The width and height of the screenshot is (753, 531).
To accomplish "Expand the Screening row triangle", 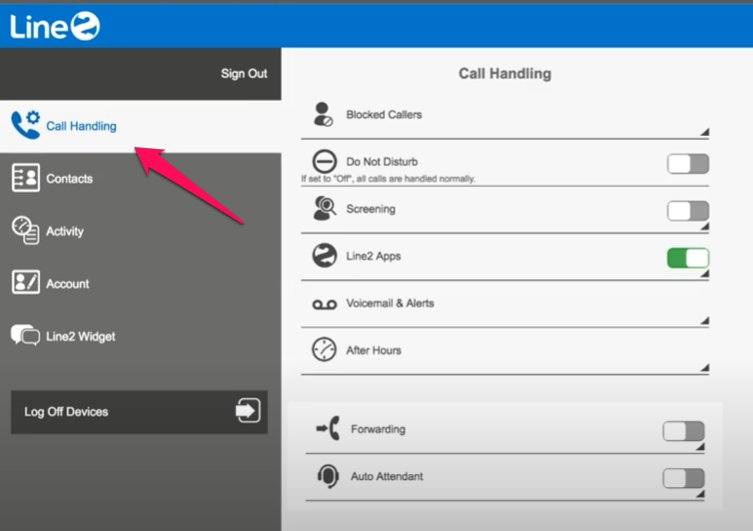I will click(x=704, y=226).
